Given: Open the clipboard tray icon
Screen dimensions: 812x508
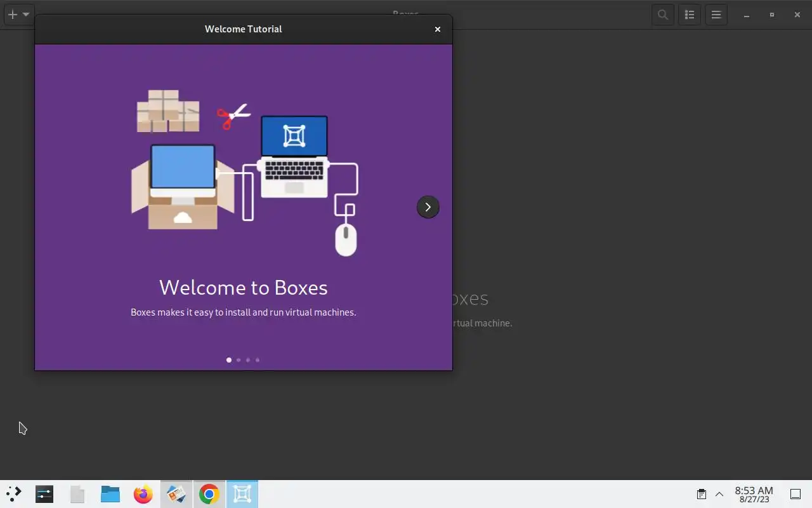Looking at the screenshot, I should tap(702, 494).
